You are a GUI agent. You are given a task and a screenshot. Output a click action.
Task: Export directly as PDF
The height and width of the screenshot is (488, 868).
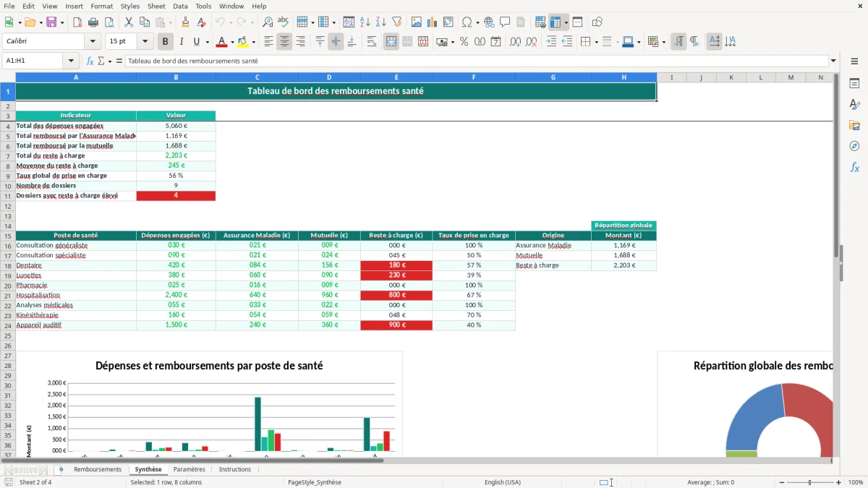click(77, 22)
